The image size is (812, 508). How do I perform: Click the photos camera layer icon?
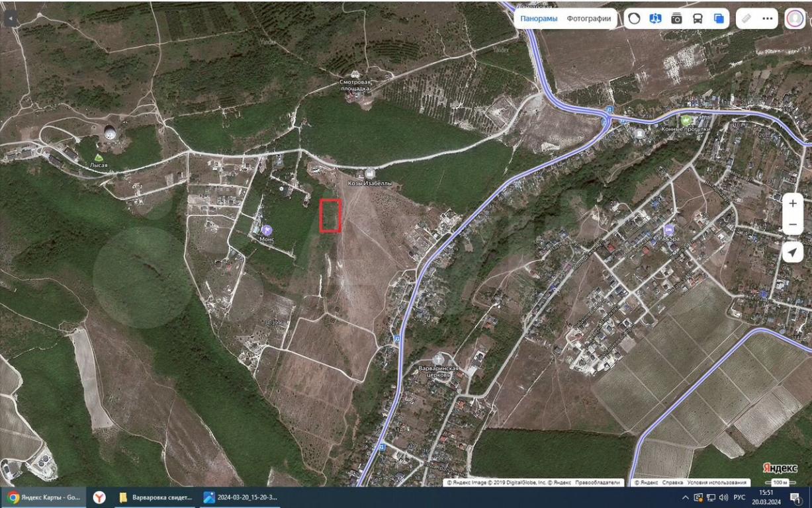pos(676,19)
